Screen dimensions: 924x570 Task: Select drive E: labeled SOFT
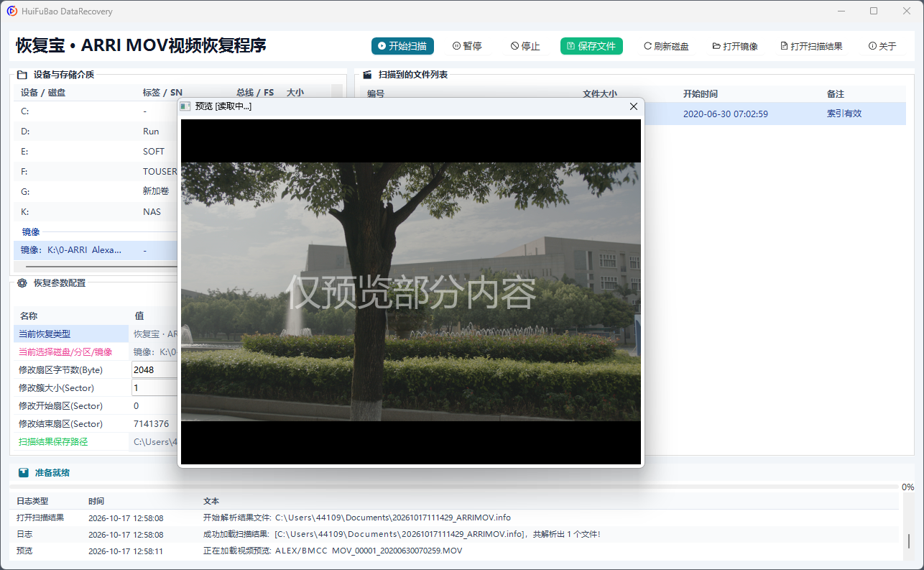pyautogui.click(x=96, y=152)
